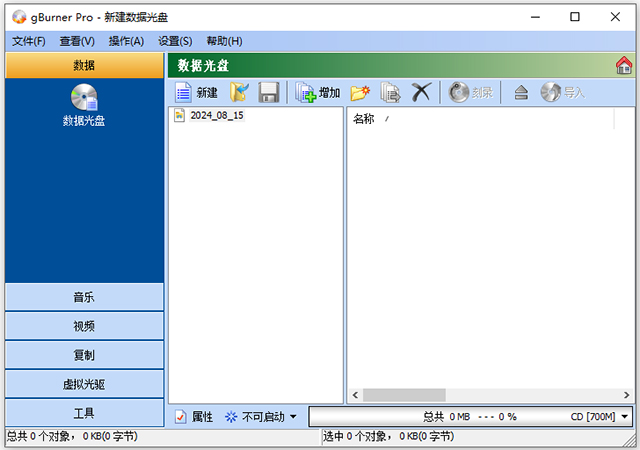This screenshot has width=640, height=450.
Task: Click the copy documents toolbar icon
Action: [x=390, y=92]
